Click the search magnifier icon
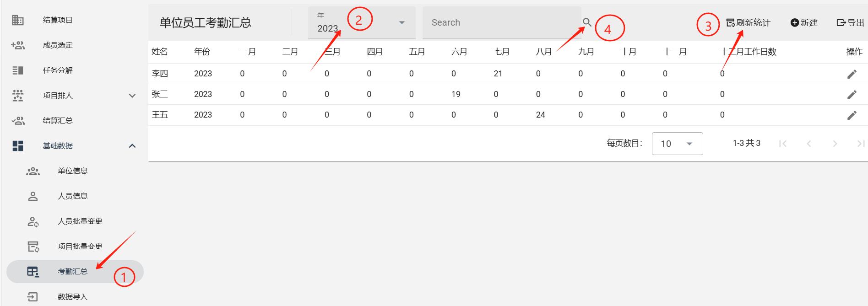 click(587, 22)
